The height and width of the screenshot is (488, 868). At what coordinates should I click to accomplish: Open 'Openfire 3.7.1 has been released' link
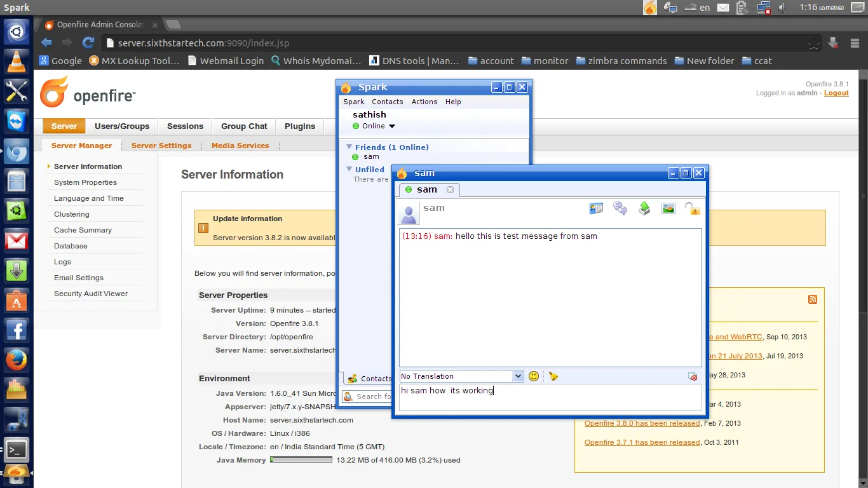coord(642,442)
